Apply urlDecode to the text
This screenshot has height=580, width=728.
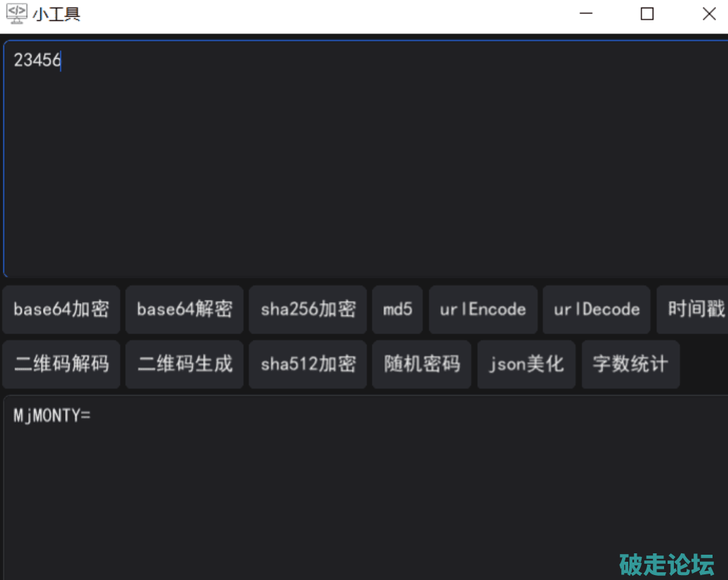tap(597, 310)
